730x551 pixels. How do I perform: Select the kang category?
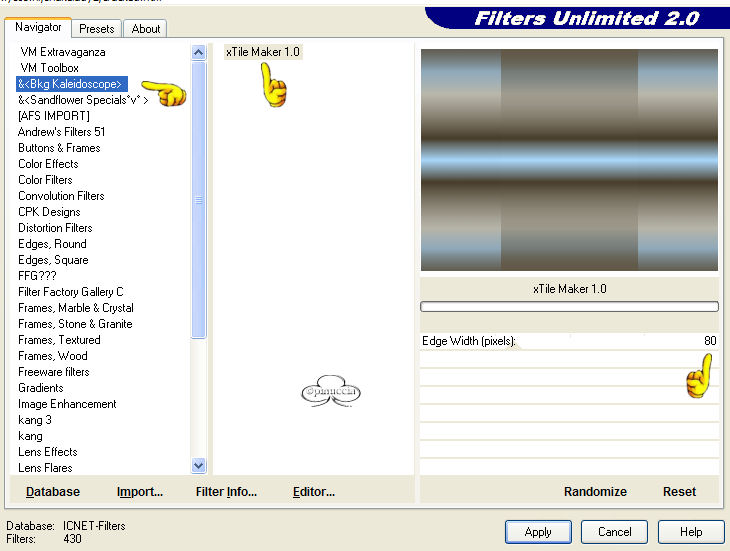point(30,436)
